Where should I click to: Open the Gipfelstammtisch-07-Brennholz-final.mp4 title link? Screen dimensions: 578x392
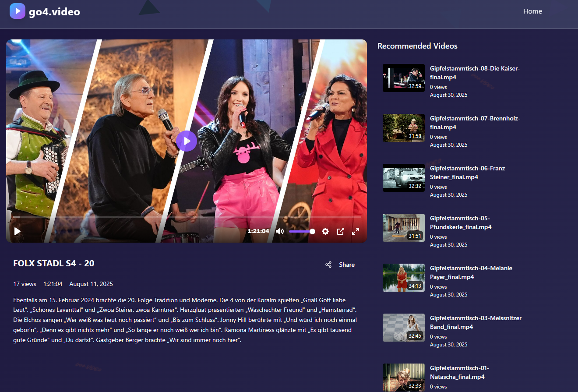click(x=475, y=123)
